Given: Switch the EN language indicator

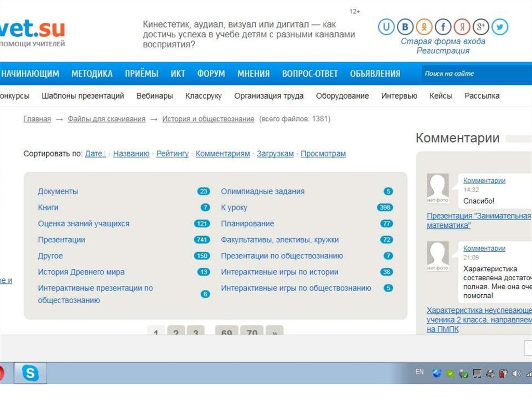Looking at the screenshot, I should pyautogui.click(x=420, y=372).
